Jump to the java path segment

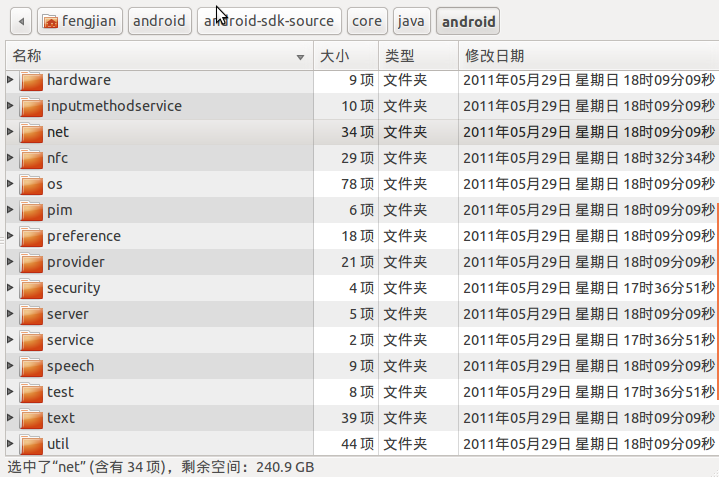pos(411,21)
